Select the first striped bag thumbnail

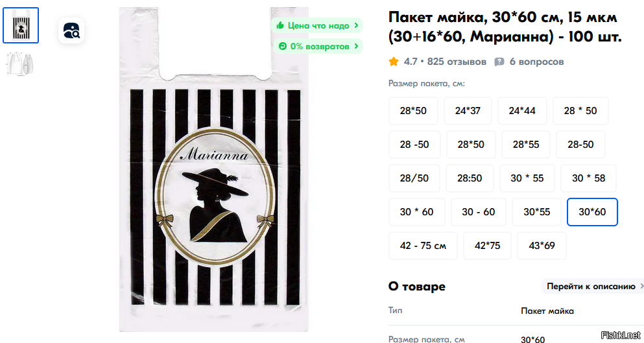[x=21, y=25]
